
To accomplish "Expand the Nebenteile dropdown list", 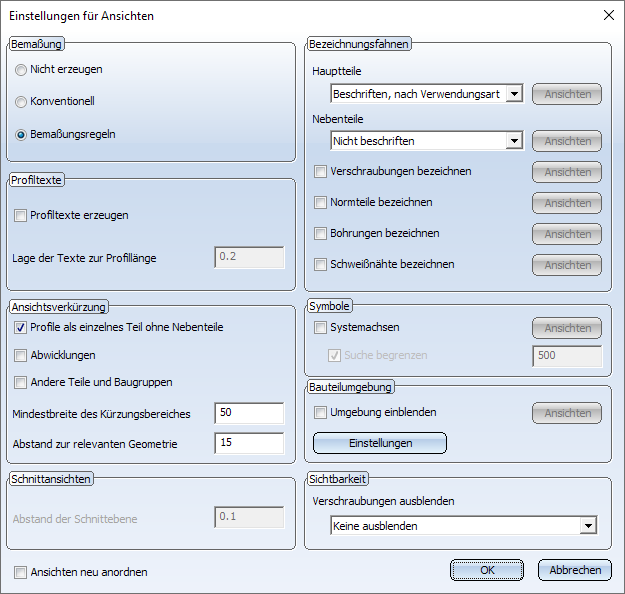I will tap(514, 141).
